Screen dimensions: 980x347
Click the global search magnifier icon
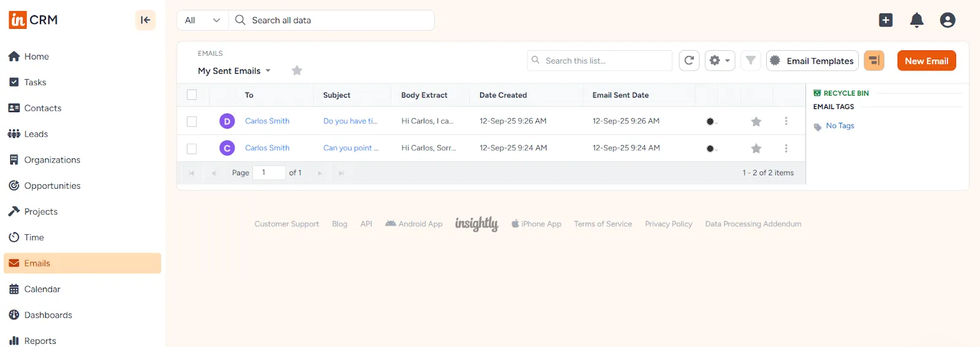coord(240,20)
